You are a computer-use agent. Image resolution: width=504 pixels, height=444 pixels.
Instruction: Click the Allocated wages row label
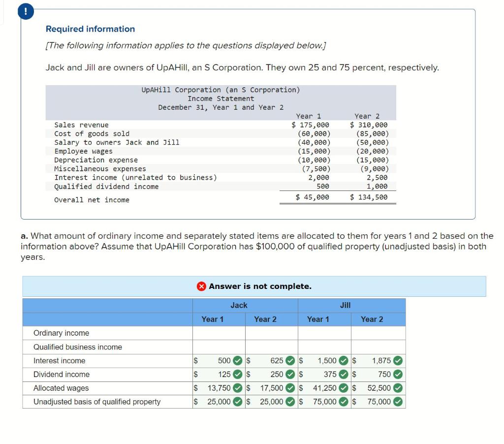tap(61, 388)
